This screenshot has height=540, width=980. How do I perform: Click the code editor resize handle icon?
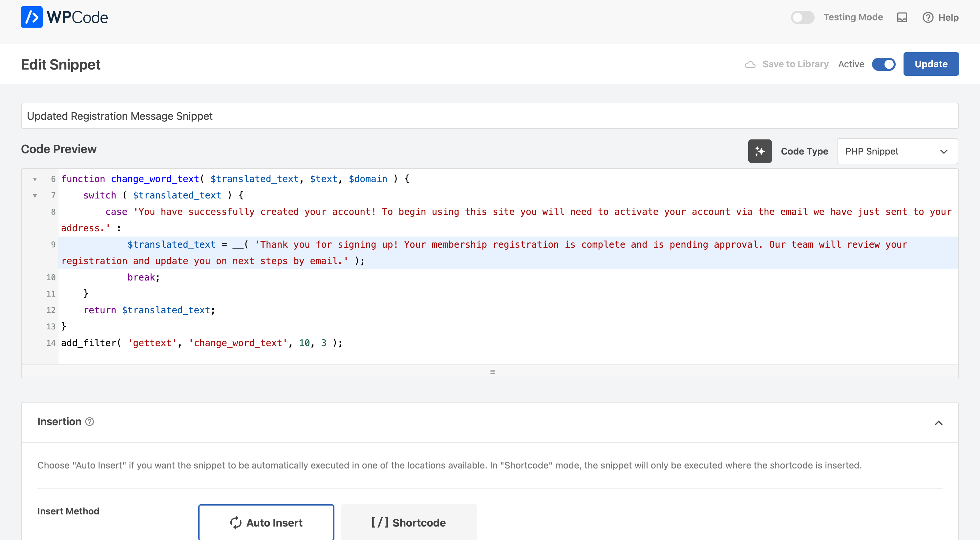click(x=492, y=371)
